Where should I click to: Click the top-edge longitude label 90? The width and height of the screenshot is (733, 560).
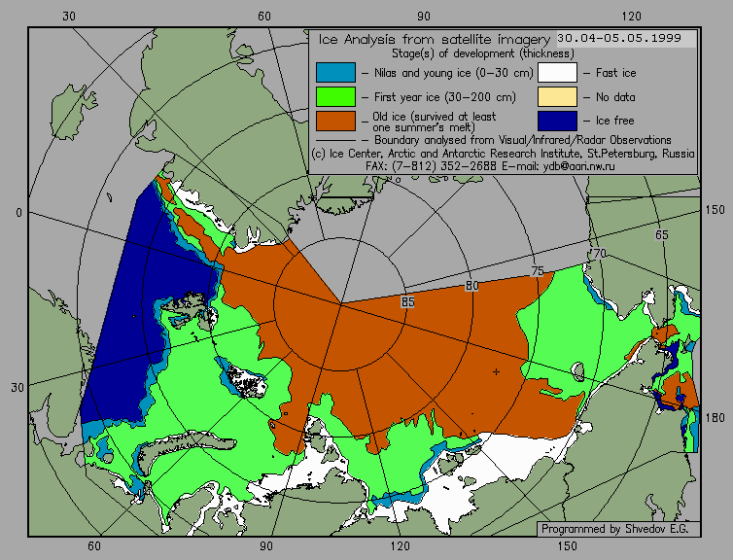[424, 17]
